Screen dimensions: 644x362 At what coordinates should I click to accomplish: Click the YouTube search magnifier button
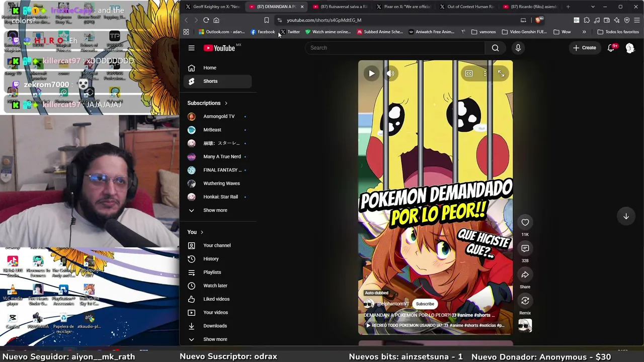(495, 48)
